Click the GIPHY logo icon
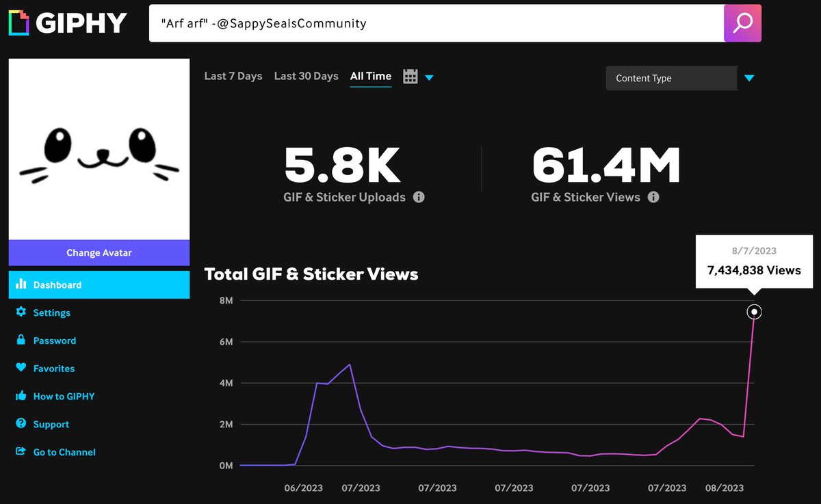The image size is (821, 504). coord(18,22)
